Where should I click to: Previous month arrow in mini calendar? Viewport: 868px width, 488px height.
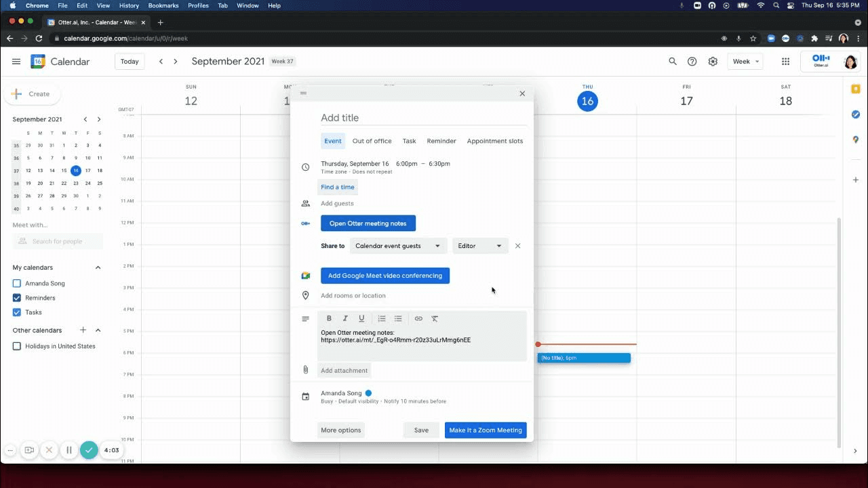[85, 119]
